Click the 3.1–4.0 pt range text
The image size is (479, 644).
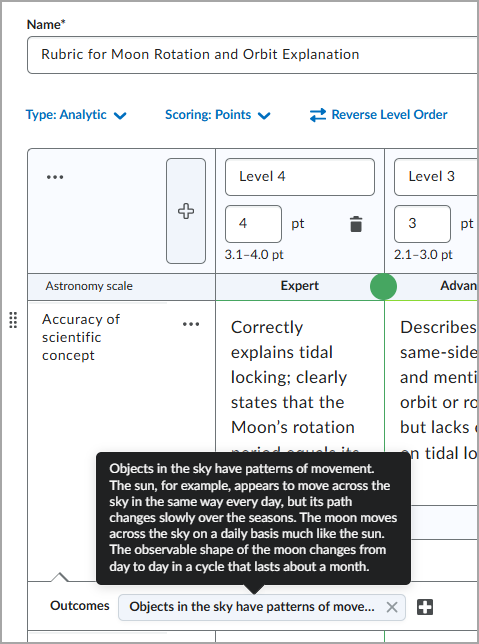(254, 255)
